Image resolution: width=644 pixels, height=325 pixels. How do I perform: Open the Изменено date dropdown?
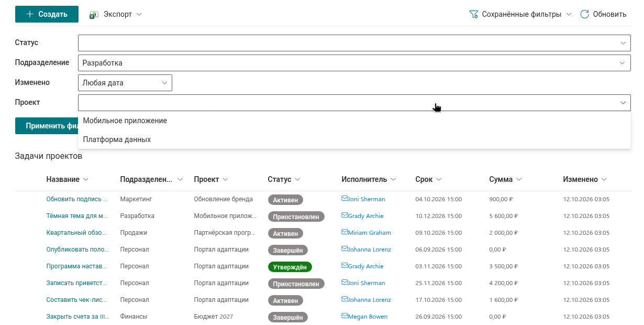coord(125,83)
